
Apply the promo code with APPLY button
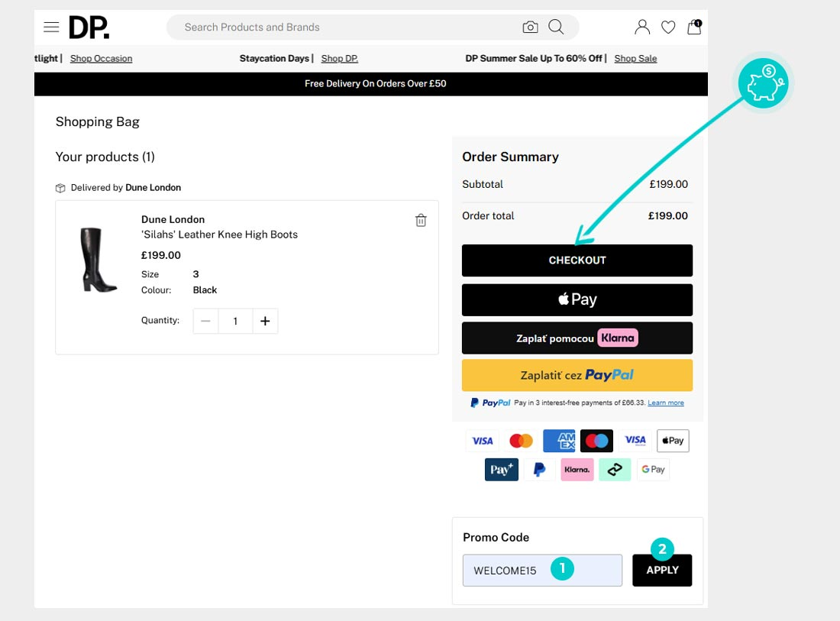point(662,571)
